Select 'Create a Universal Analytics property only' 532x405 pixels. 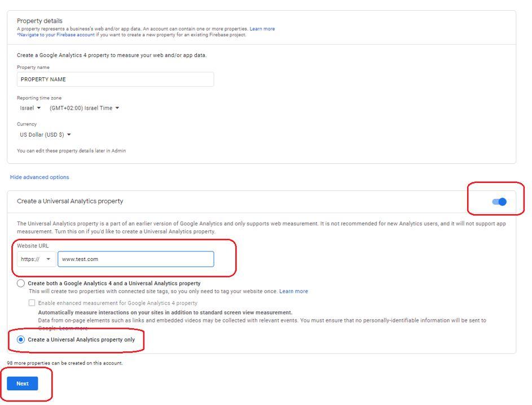[x=21, y=339]
